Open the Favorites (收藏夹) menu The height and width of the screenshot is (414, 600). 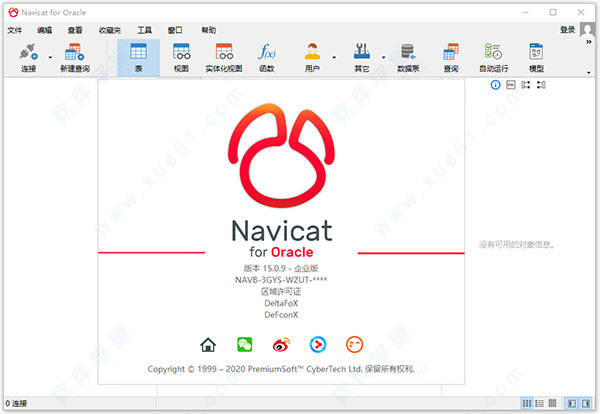(110, 30)
